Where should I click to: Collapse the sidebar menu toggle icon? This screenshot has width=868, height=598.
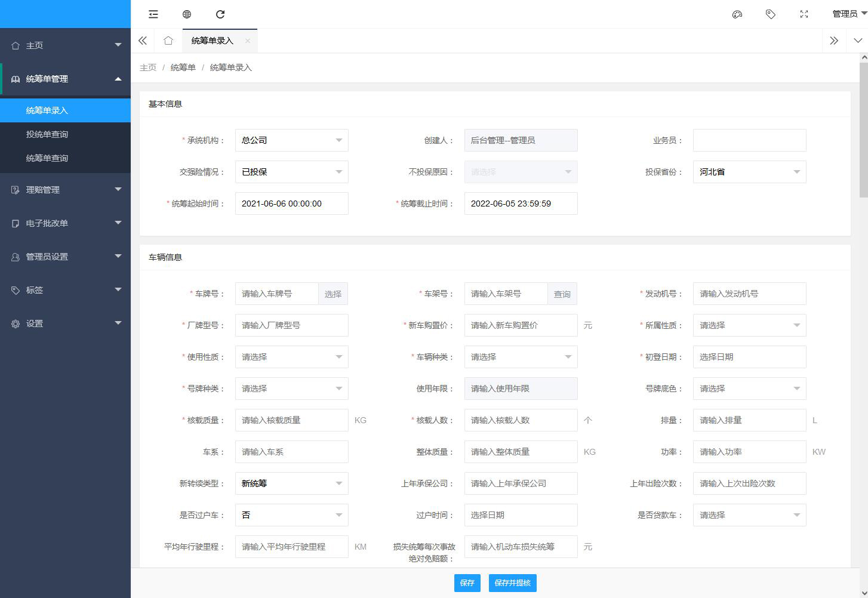tap(153, 14)
